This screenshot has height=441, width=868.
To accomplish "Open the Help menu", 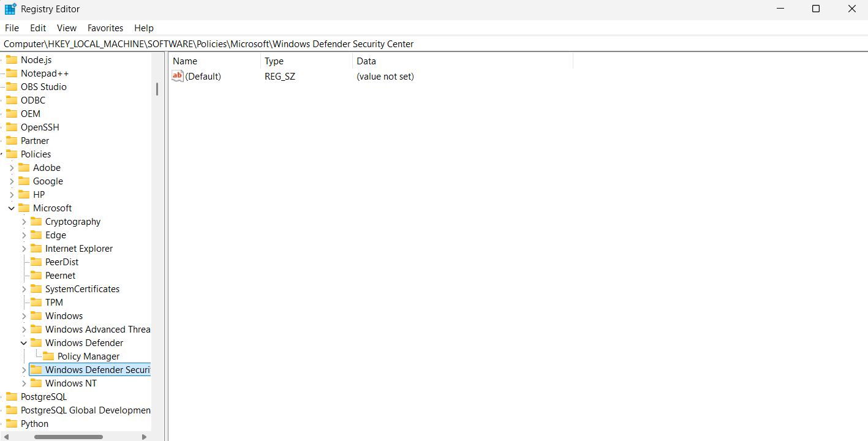I will [144, 28].
